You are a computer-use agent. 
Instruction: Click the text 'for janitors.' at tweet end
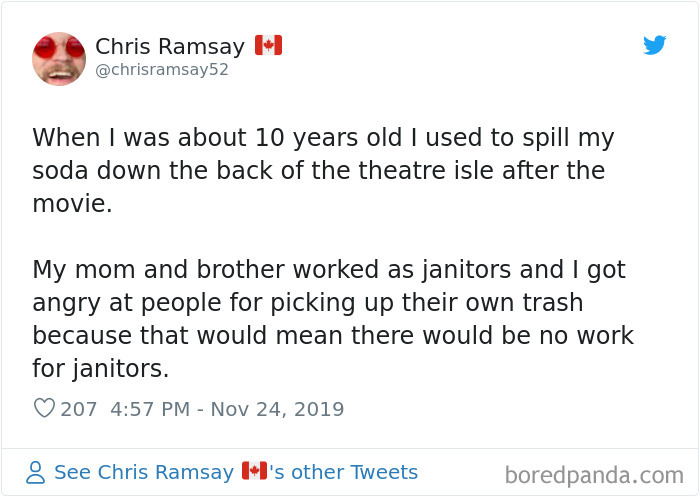(x=100, y=368)
